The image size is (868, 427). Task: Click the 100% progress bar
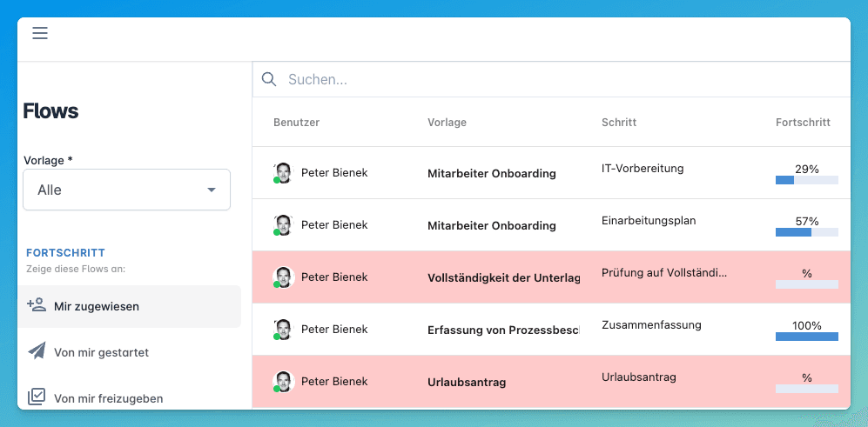pos(806,337)
